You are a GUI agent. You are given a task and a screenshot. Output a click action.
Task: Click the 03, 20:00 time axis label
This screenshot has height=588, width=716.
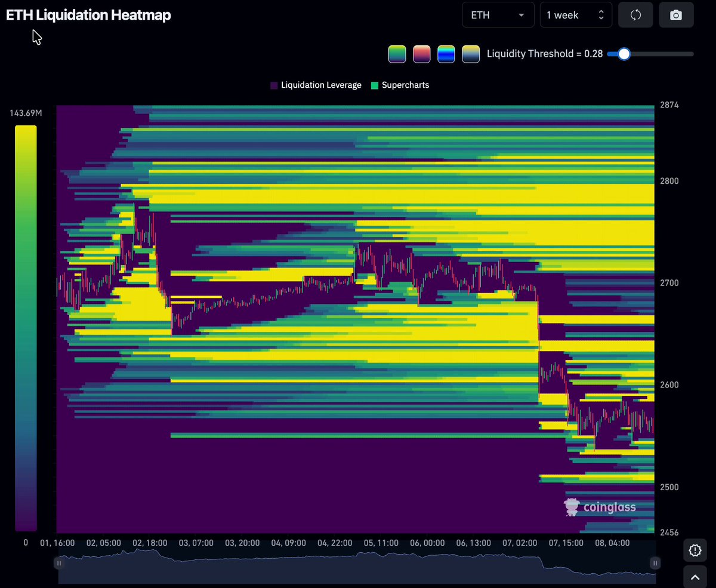(x=242, y=543)
